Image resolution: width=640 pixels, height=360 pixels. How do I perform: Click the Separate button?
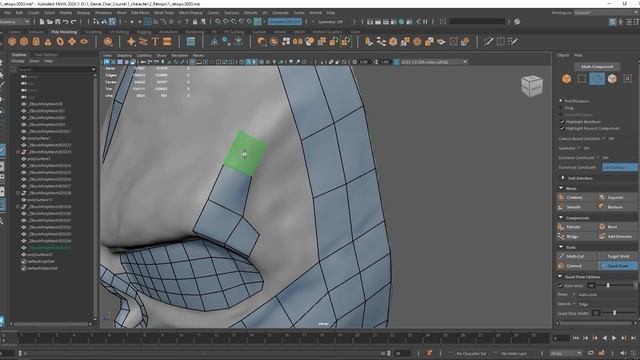click(618, 198)
